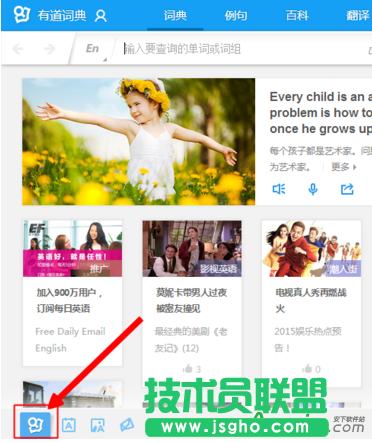Go back with the left arrow
Viewport: 372px width, 443px height.
pyautogui.click(x=17, y=49)
